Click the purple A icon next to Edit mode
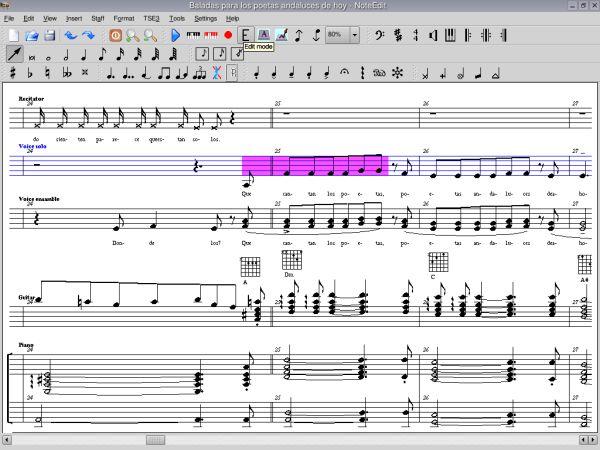600x450 pixels. coord(263,35)
